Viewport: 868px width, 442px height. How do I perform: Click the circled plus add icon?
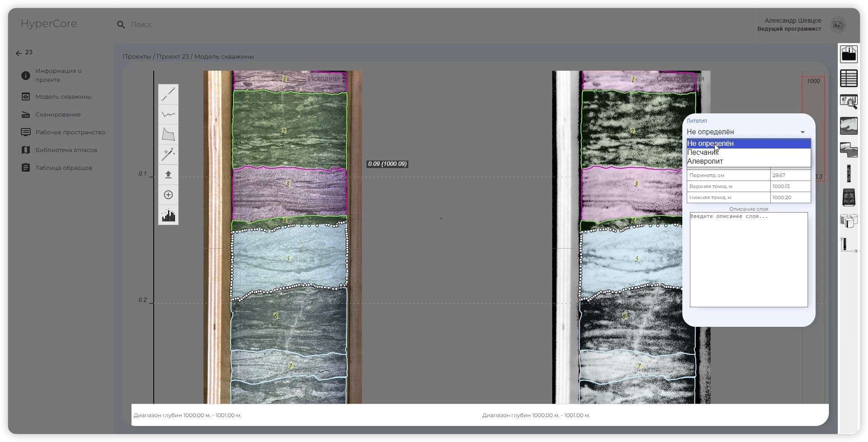coord(168,195)
